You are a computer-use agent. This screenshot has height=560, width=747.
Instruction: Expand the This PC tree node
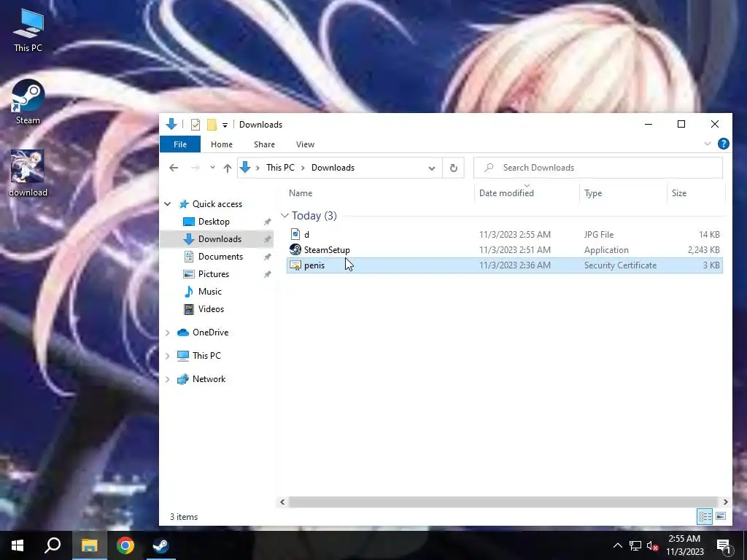point(168,356)
